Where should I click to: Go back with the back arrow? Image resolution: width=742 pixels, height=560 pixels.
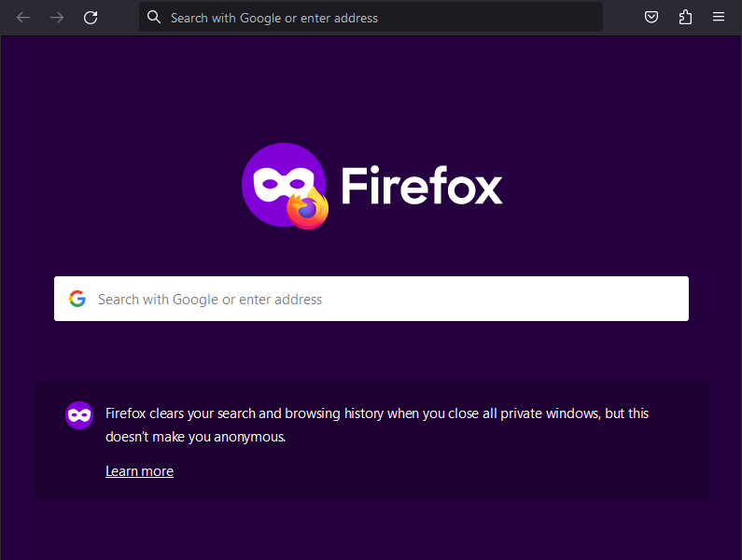23,18
